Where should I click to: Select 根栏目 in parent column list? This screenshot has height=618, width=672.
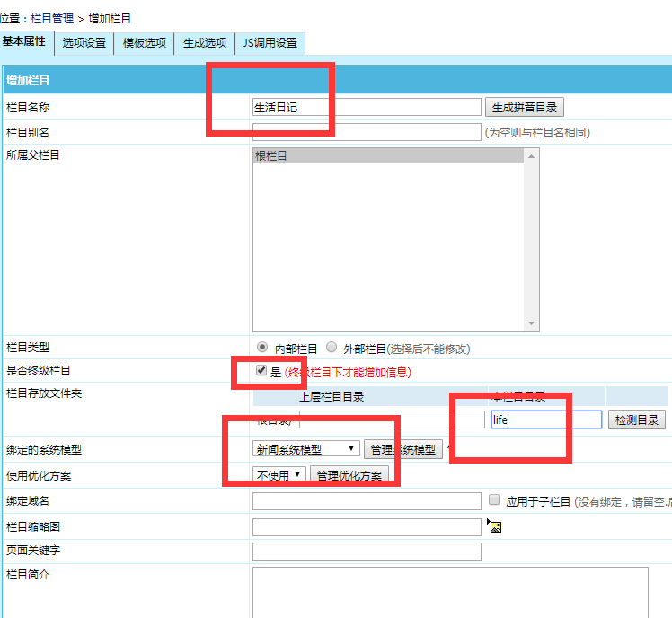(388, 156)
